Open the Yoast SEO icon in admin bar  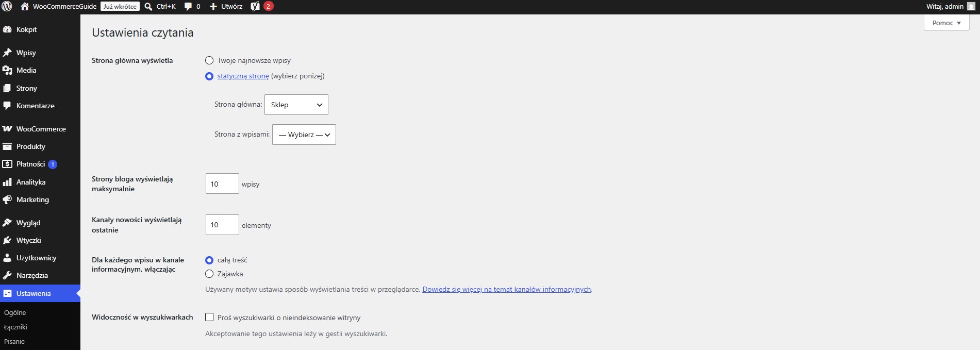[x=255, y=7]
